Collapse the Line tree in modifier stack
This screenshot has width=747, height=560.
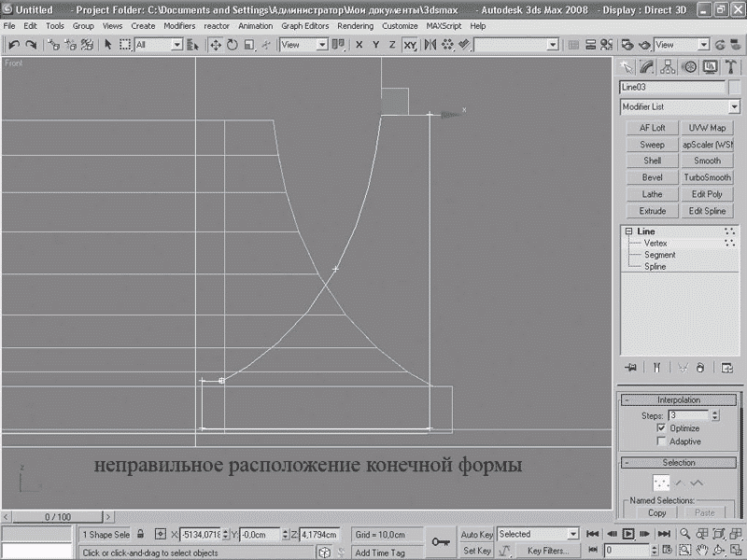(629, 231)
